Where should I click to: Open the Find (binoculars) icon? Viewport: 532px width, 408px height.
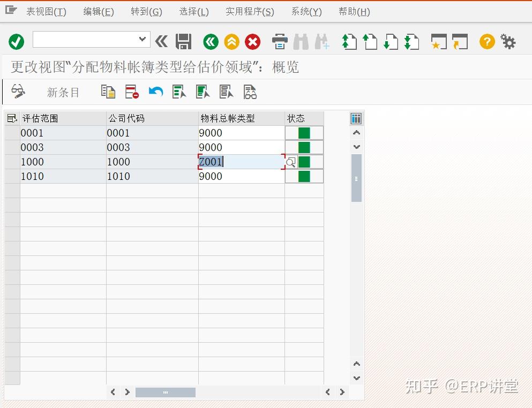pyautogui.click(x=302, y=41)
